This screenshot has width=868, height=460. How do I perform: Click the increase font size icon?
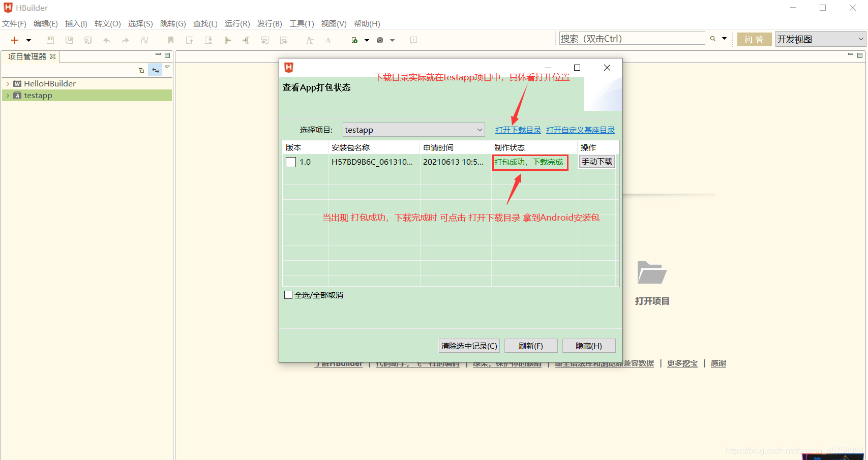310,40
